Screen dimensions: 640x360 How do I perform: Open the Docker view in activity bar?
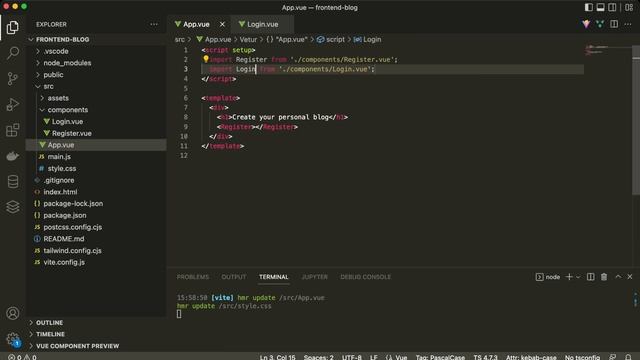(x=13, y=156)
